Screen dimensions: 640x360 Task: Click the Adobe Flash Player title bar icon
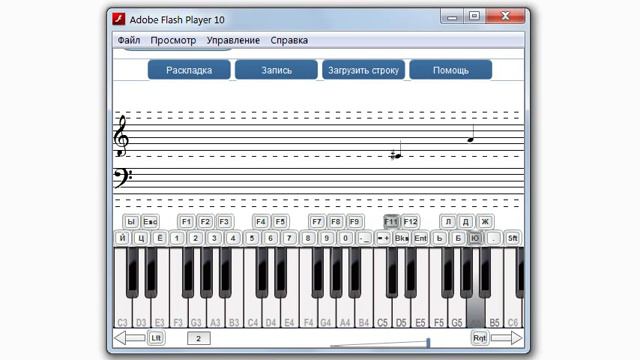119,19
